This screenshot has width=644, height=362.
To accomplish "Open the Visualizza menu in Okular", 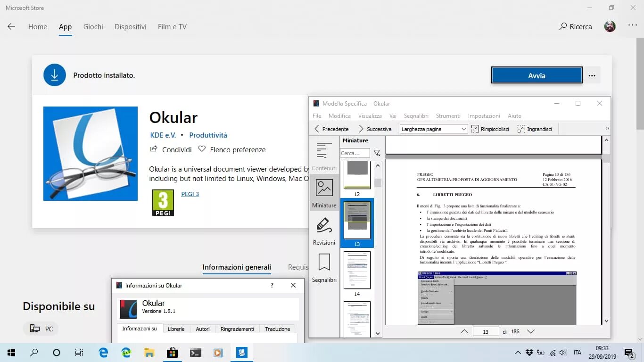I will [x=370, y=115].
